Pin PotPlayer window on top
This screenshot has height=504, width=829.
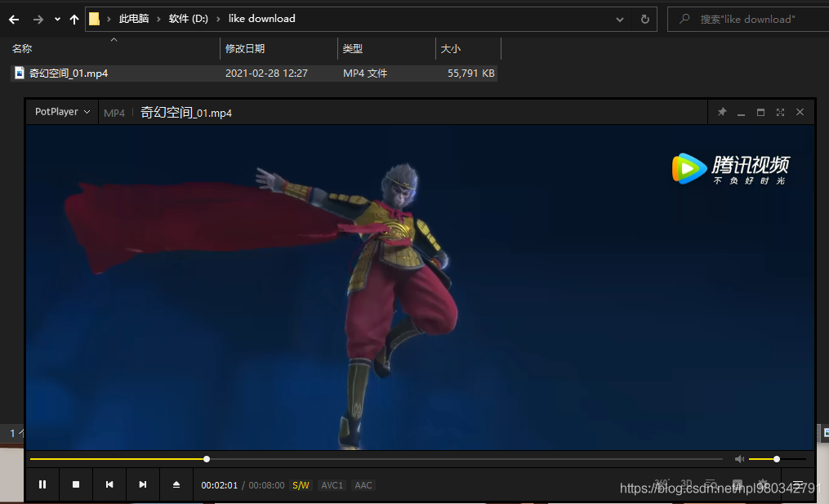722,112
